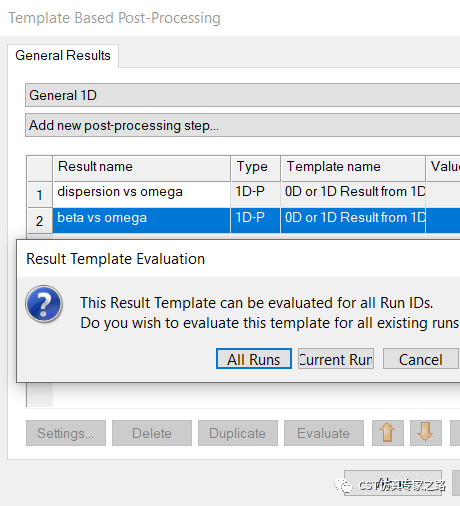
Task: Choose Current Run in evaluation dialog
Action: (x=336, y=359)
